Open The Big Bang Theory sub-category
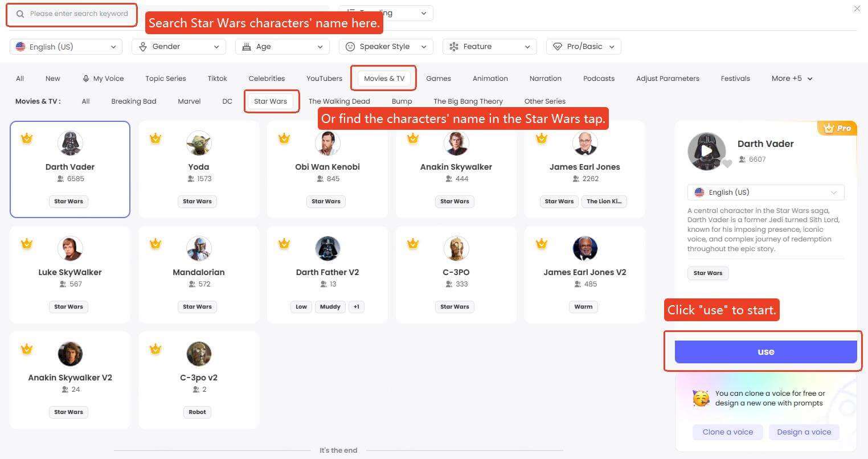 pos(468,101)
